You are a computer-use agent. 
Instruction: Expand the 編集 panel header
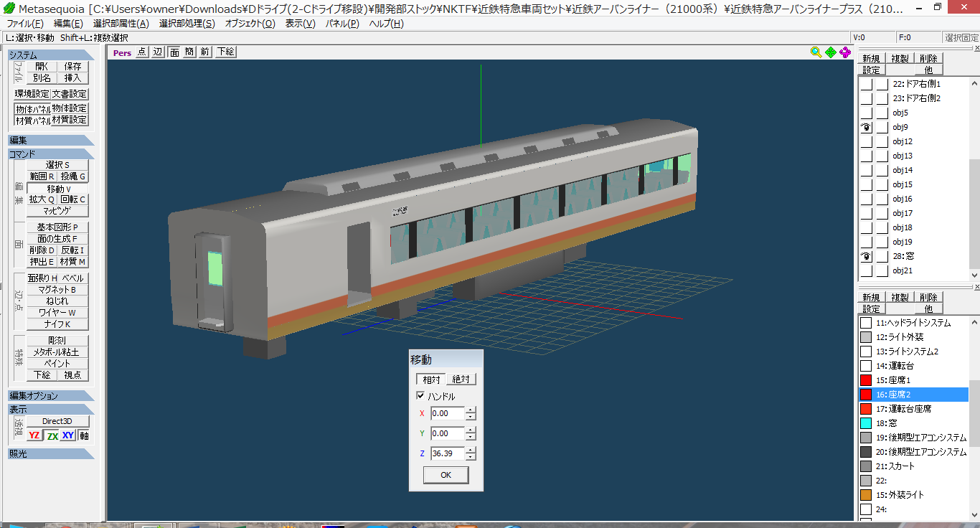tap(51, 141)
